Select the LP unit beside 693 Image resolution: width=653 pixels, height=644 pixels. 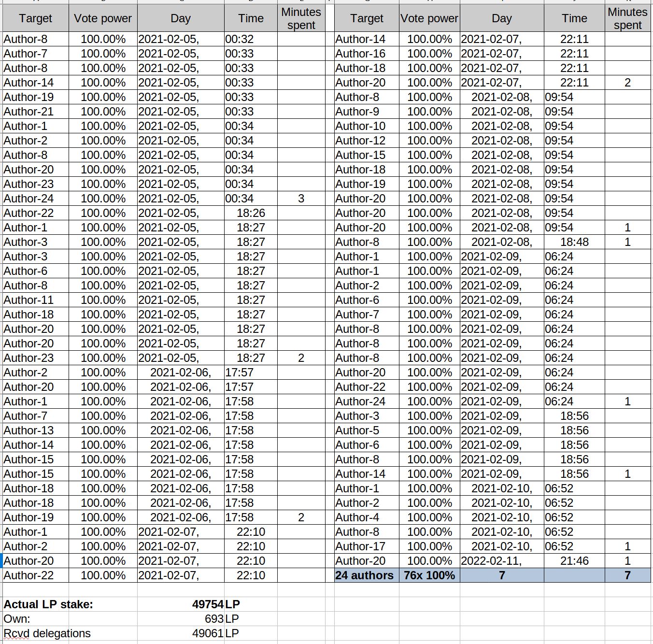pyautogui.click(x=232, y=619)
